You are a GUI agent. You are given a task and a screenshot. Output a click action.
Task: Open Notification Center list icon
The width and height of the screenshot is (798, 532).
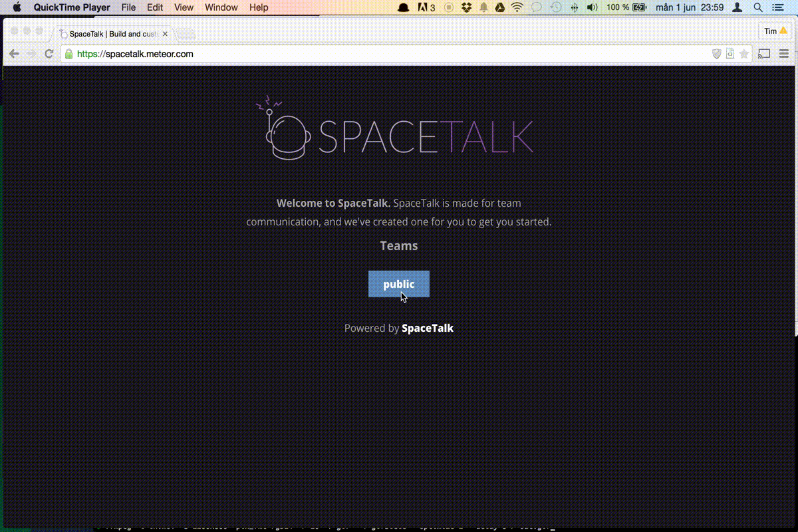pyautogui.click(x=778, y=7)
